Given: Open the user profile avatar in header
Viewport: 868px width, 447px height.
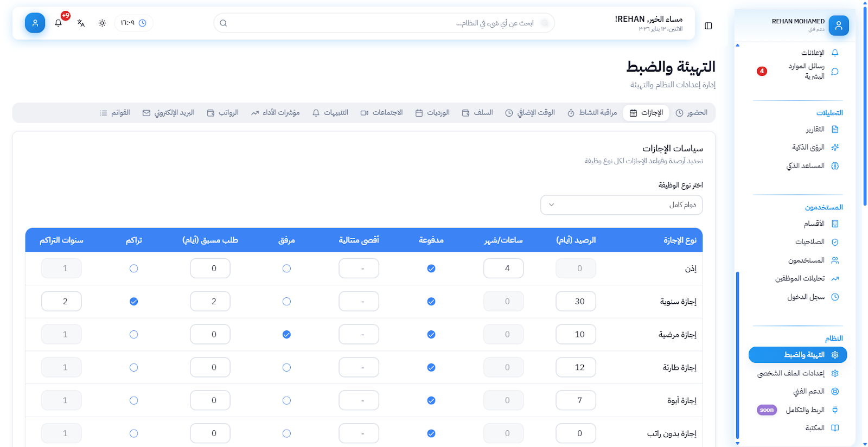Looking at the screenshot, I should pos(35,23).
